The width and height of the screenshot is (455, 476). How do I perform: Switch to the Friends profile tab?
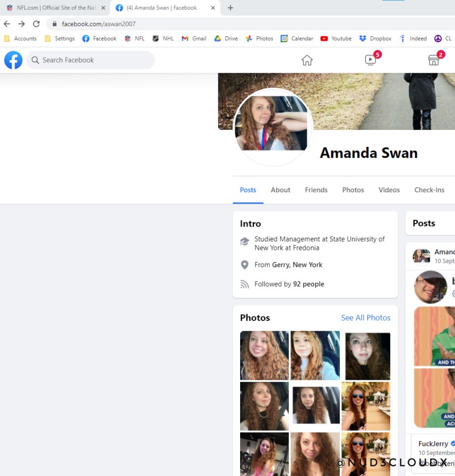tap(316, 190)
